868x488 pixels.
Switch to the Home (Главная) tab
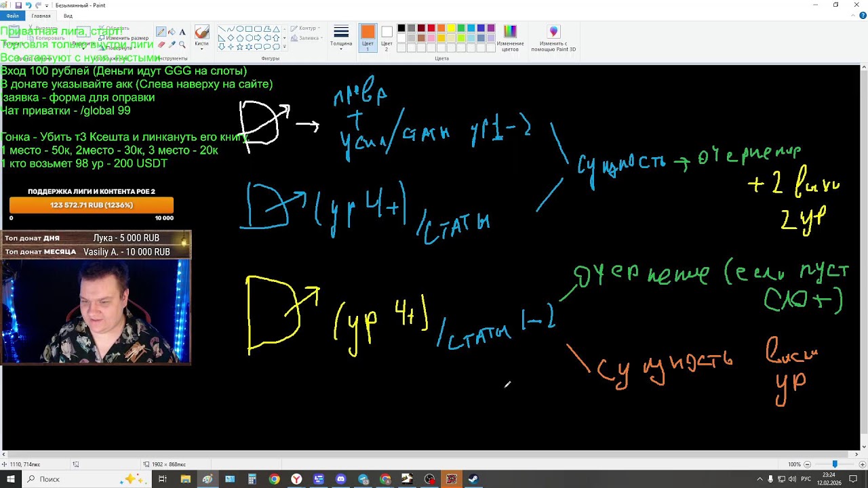coord(41,16)
